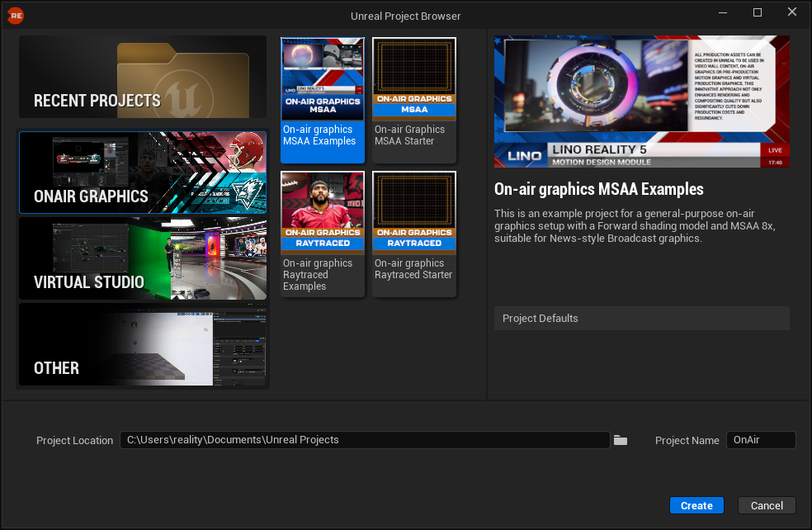The height and width of the screenshot is (530, 812).
Task: Select the Virtual Studio category
Action: click(143, 258)
